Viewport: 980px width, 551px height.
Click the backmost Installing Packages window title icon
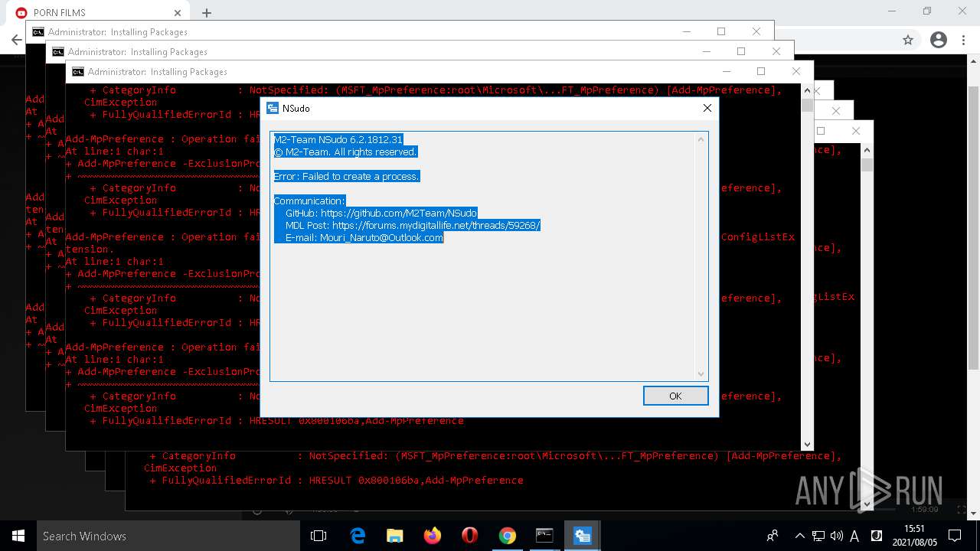[38, 32]
